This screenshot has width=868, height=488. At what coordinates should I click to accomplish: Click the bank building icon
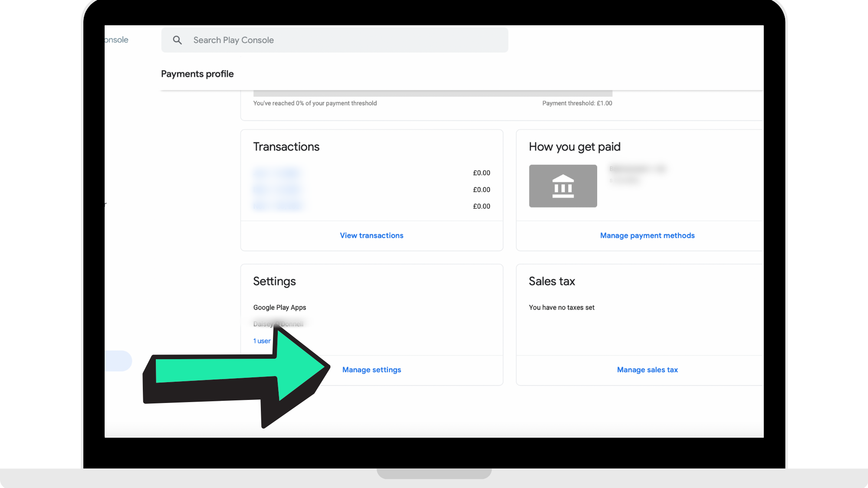(x=563, y=186)
